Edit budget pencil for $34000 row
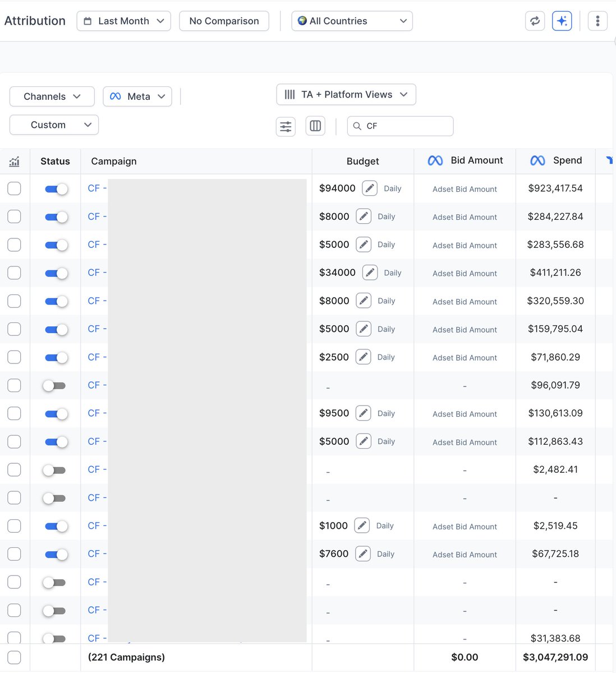 [369, 273]
